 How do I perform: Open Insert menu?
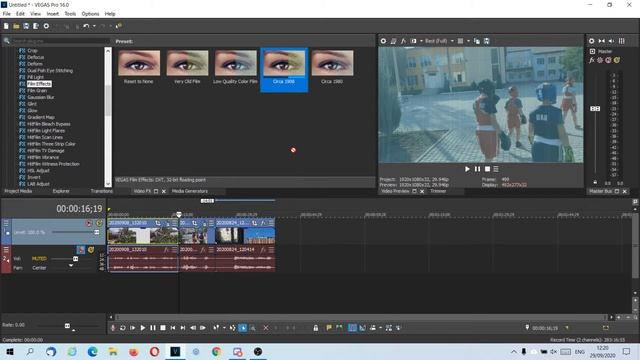(53, 14)
